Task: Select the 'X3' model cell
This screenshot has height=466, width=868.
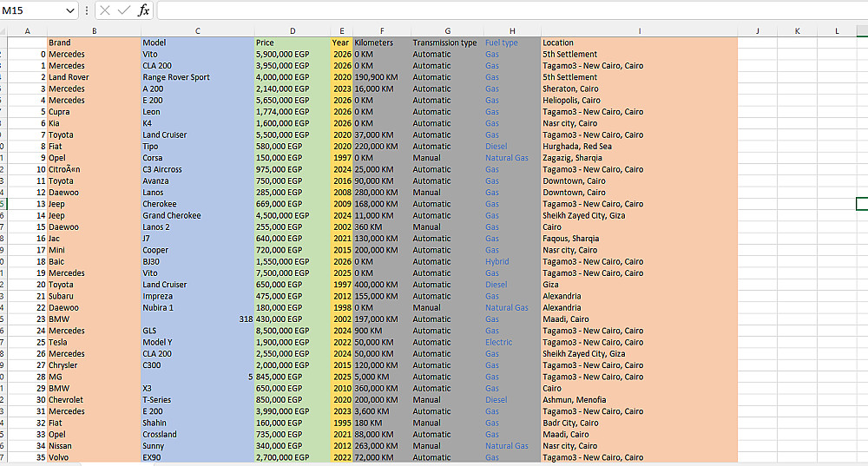Action: pyautogui.click(x=198, y=389)
